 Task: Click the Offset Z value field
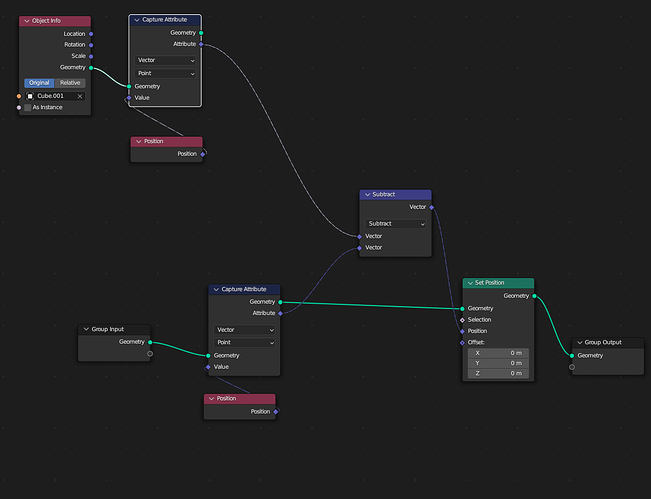498,374
